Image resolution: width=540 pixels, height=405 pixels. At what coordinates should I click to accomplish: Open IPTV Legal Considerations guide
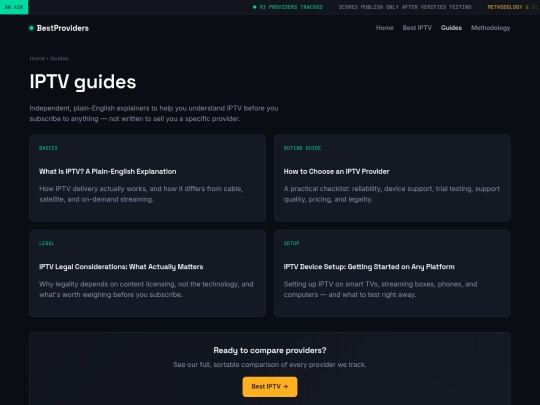(x=147, y=273)
